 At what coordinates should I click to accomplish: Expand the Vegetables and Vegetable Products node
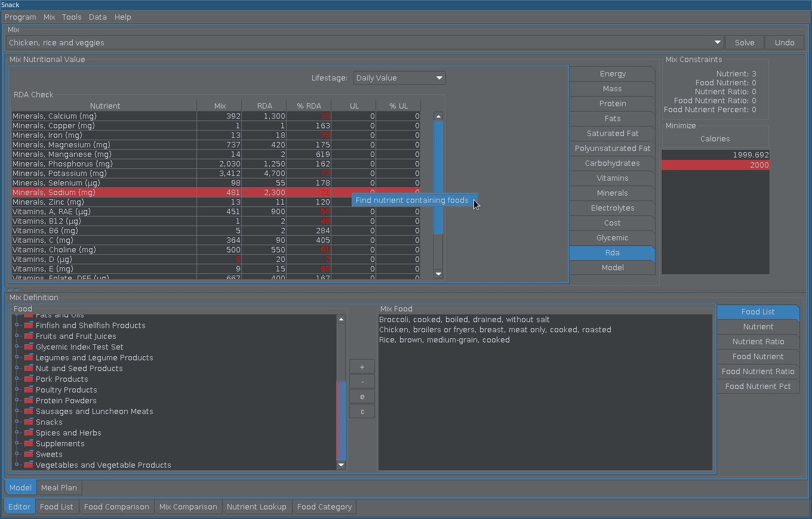point(17,465)
